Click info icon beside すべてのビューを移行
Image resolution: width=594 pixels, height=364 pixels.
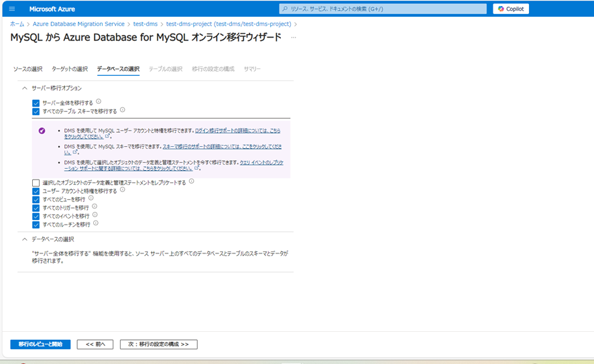pyautogui.click(x=91, y=198)
